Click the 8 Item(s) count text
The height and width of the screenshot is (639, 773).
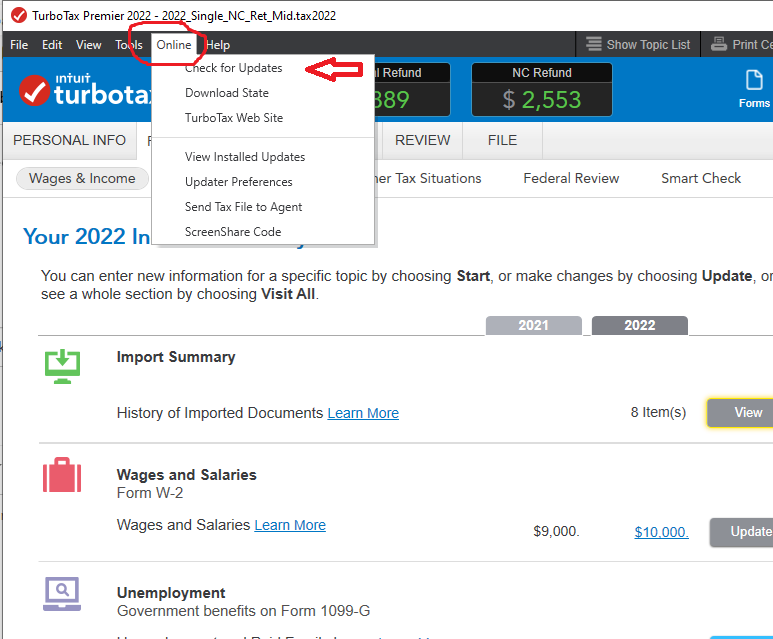pos(659,412)
